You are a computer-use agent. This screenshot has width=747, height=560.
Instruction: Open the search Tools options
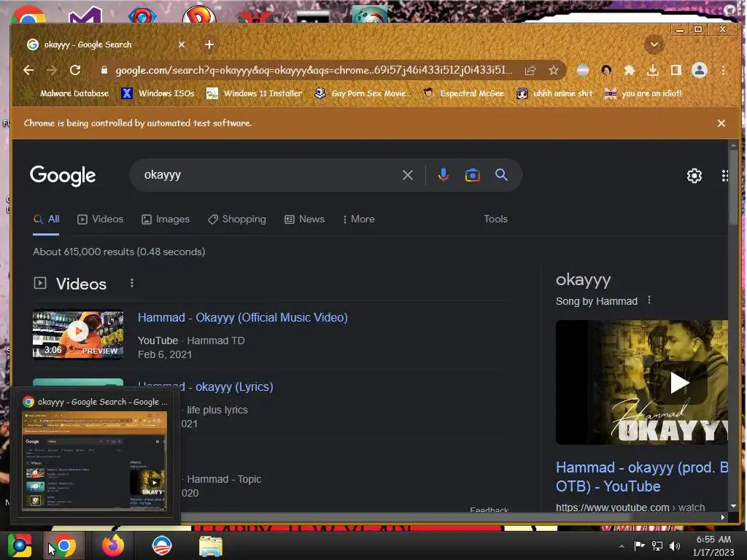click(495, 219)
